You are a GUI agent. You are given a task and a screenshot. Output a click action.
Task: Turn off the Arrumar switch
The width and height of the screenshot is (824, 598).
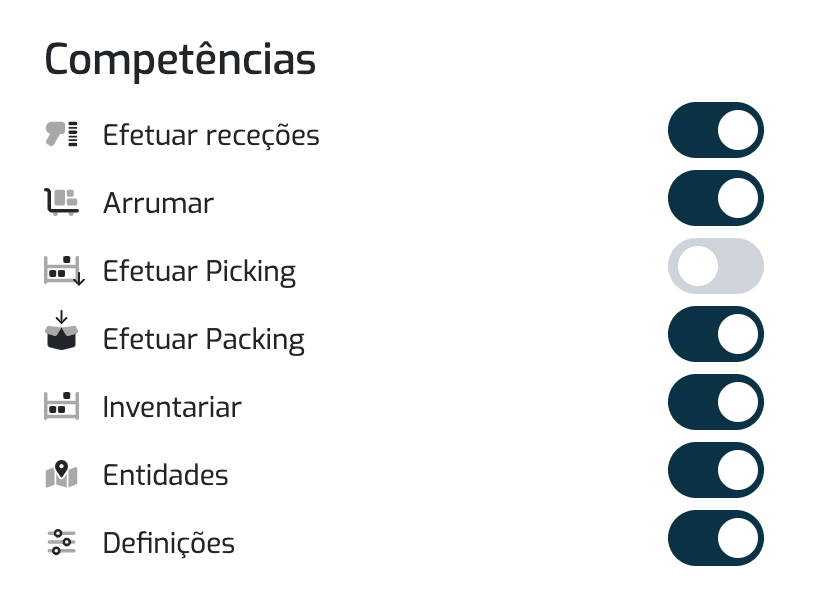click(x=716, y=198)
